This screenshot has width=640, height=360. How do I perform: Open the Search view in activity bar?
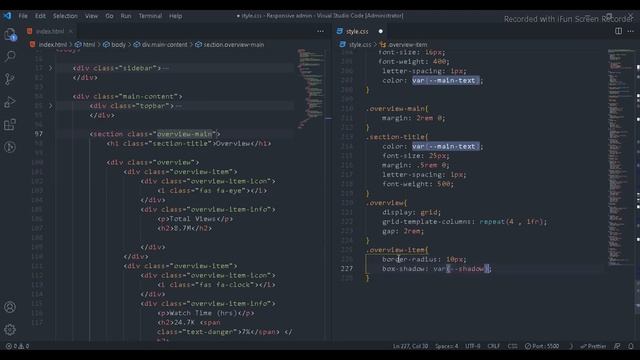click(x=10, y=56)
